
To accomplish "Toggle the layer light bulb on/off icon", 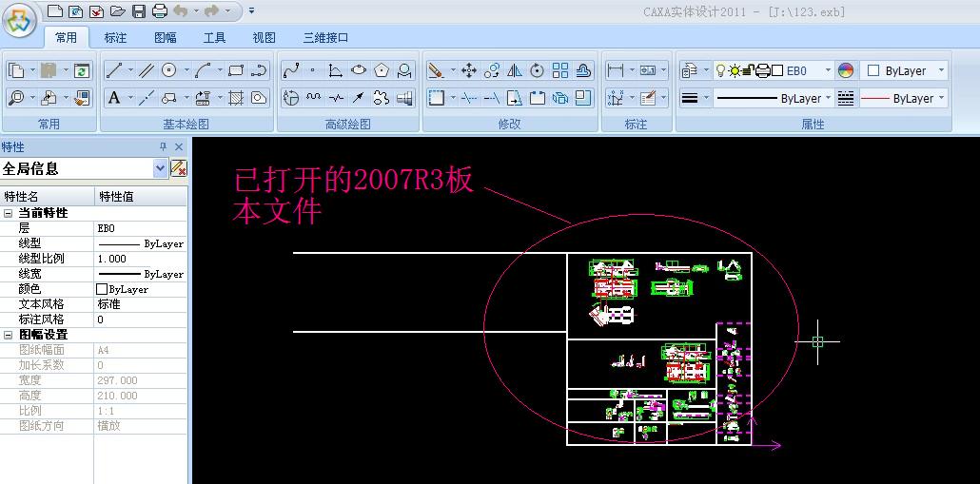I will (x=720, y=70).
